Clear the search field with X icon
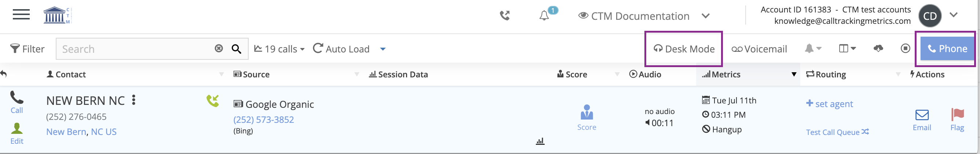This screenshot has width=980, height=154. pyautogui.click(x=219, y=49)
